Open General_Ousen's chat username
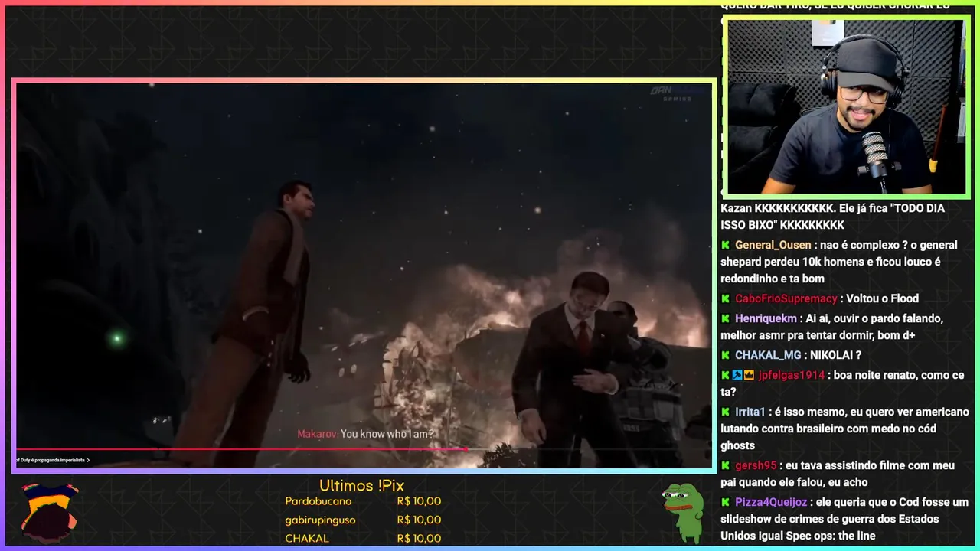 [x=773, y=245]
